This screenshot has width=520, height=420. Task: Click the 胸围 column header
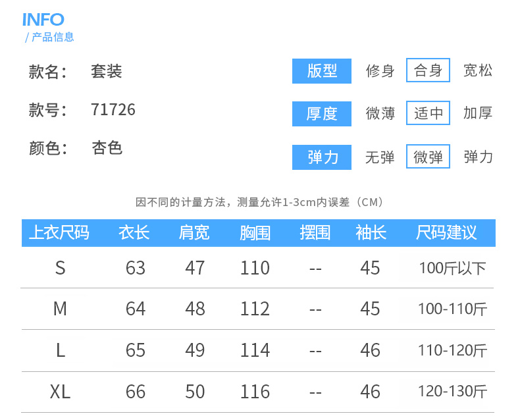click(255, 233)
